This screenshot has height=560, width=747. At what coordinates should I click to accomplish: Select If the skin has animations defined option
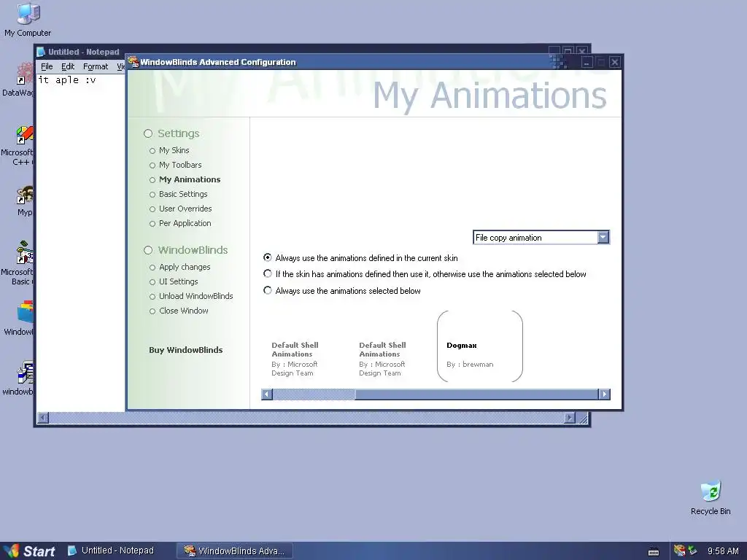[x=425, y=274]
